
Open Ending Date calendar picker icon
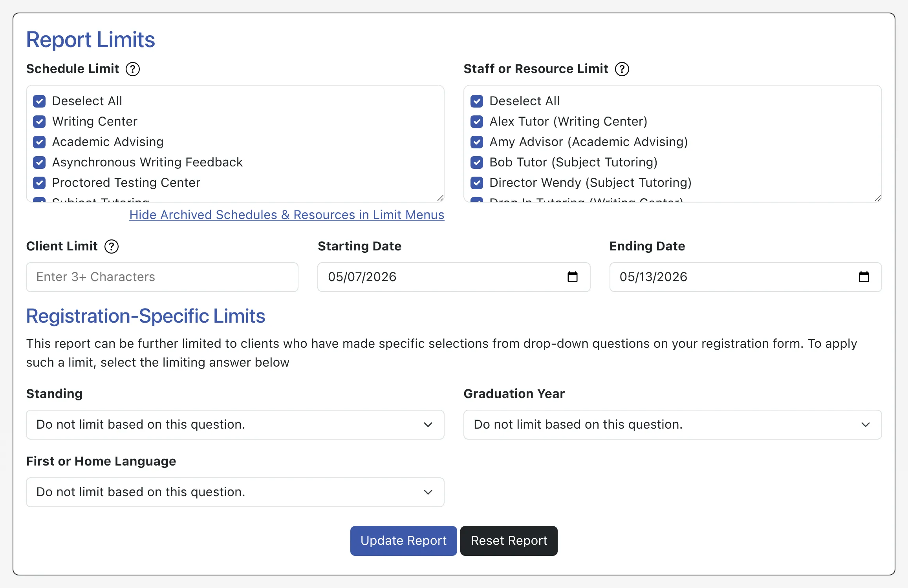864,277
